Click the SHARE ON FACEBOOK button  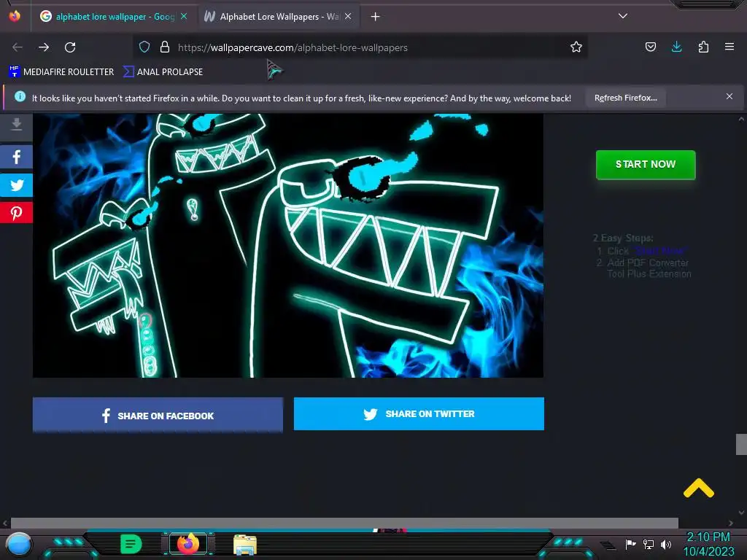pos(158,415)
